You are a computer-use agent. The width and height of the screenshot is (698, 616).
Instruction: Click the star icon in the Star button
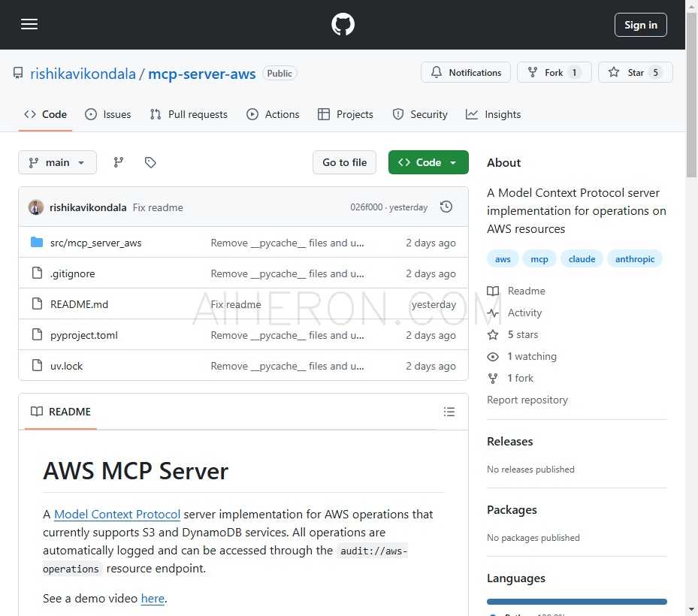(x=613, y=72)
